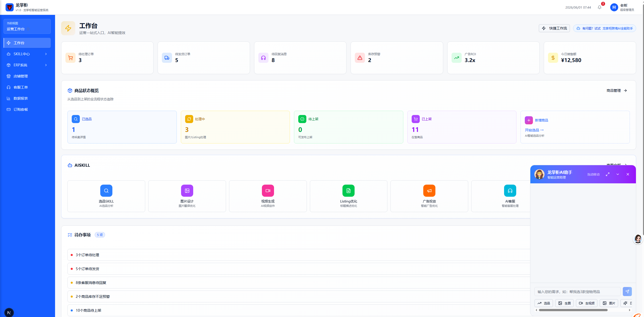Image resolution: width=644 pixels, height=317 pixels.
Task: Click the 5 项 todo count badge
Action: coord(100,235)
